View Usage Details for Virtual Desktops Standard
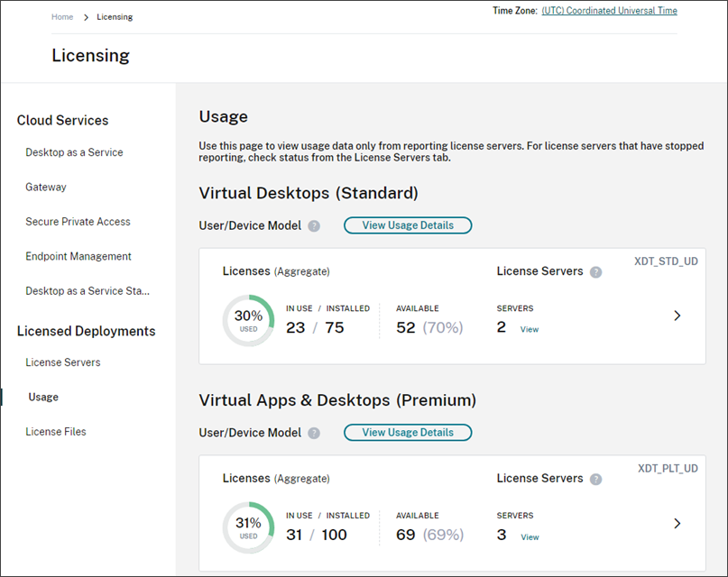The image size is (728, 577). coord(407,225)
